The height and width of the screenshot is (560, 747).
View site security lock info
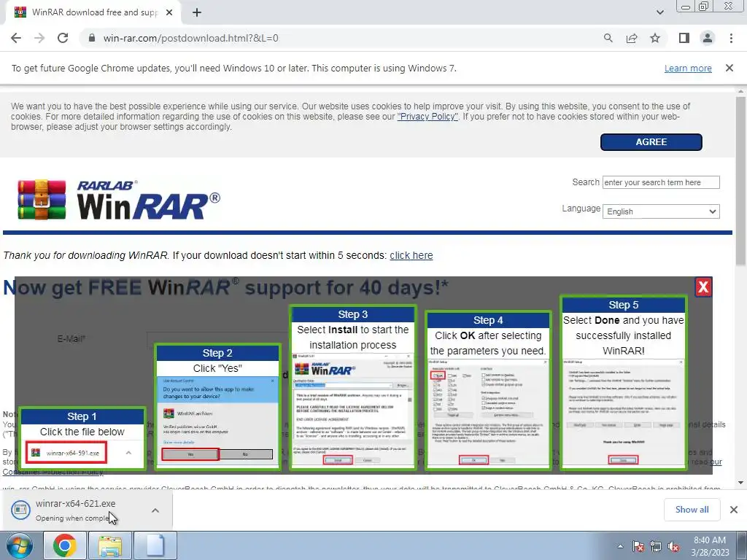tap(93, 38)
